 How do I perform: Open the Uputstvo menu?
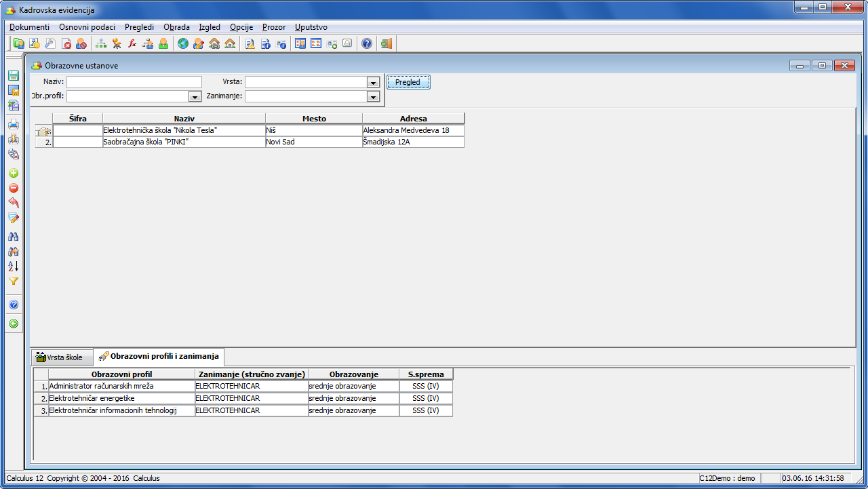pyautogui.click(x=311, y=27)
